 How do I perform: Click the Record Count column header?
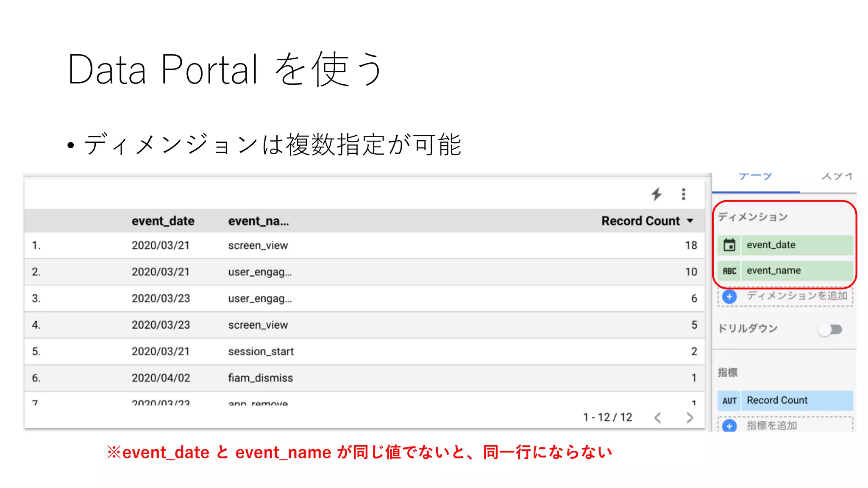pos(640,221)
